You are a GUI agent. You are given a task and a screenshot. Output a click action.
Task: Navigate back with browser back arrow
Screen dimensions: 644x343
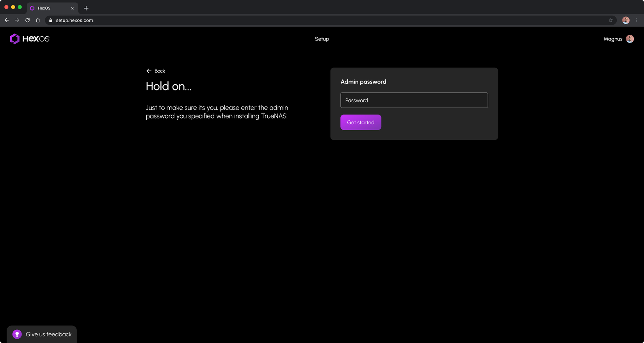point(7,20)
